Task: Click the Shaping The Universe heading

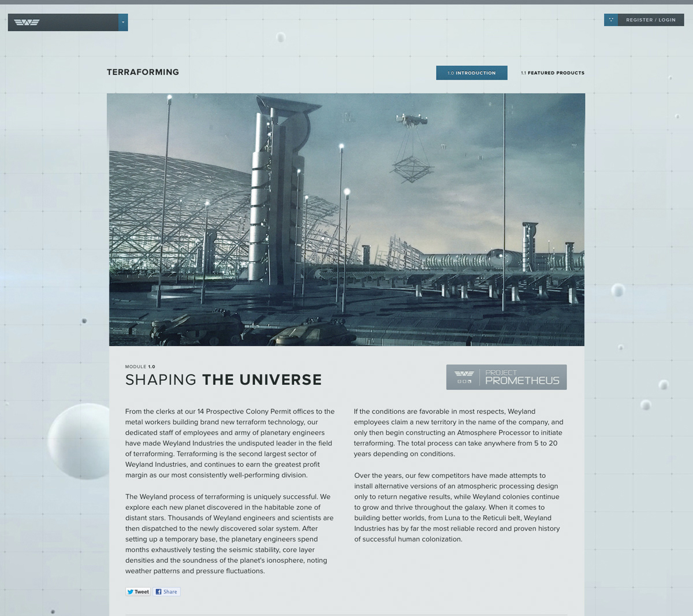Action: pos(223,380)
